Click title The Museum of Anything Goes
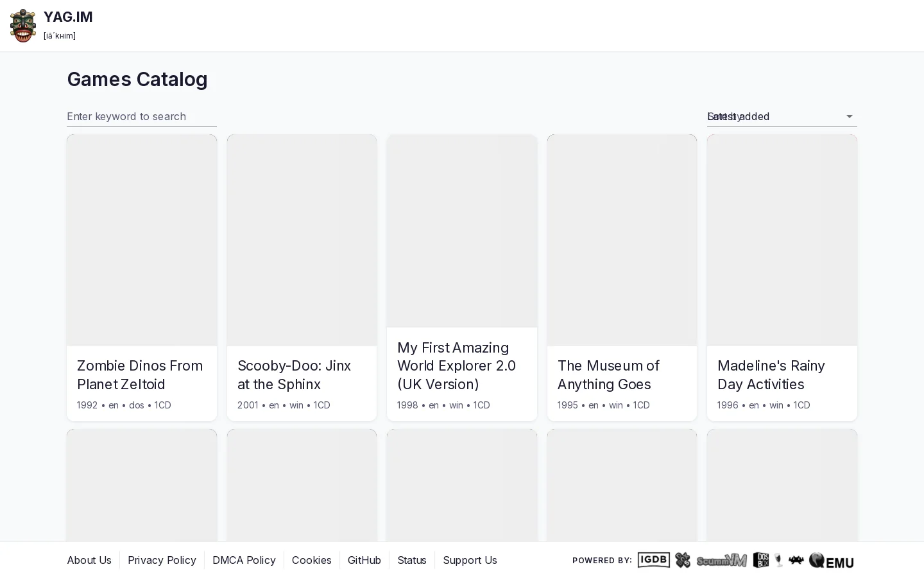Viewport: 924px width, 578px height. pos(608,375)
